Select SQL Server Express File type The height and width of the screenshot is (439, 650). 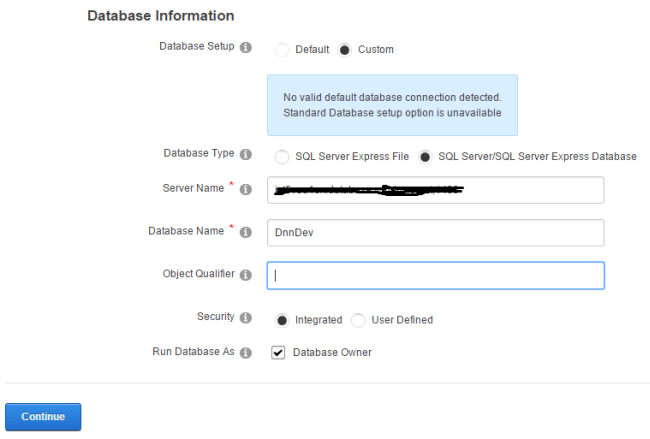(282, 156)
